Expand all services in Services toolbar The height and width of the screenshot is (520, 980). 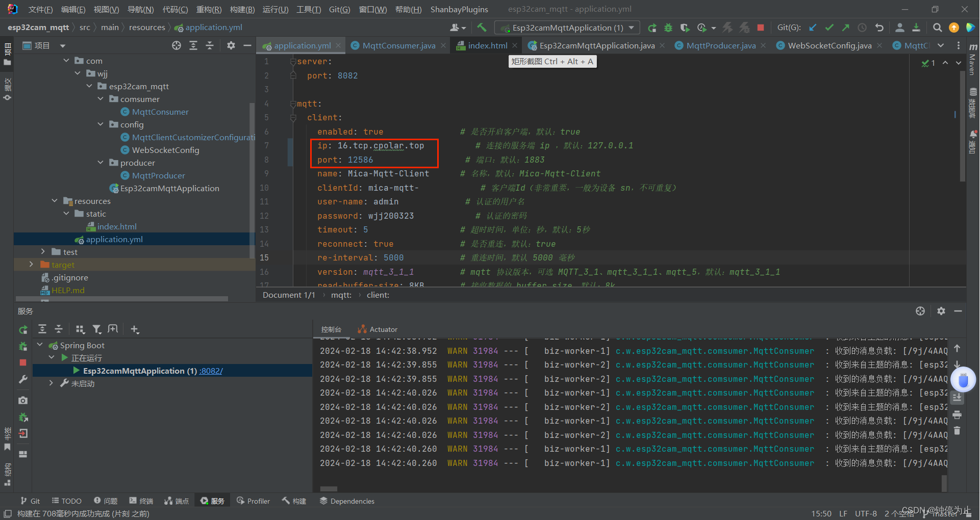coord(42,329)
